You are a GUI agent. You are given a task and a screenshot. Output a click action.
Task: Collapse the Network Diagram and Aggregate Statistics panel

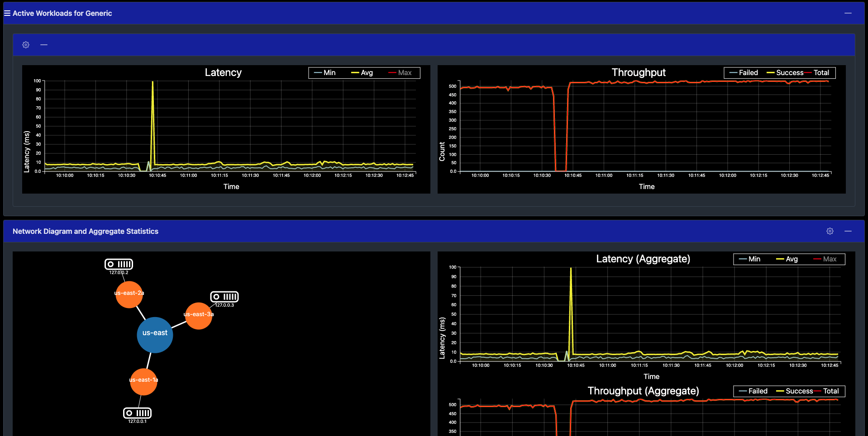[848, 231]
